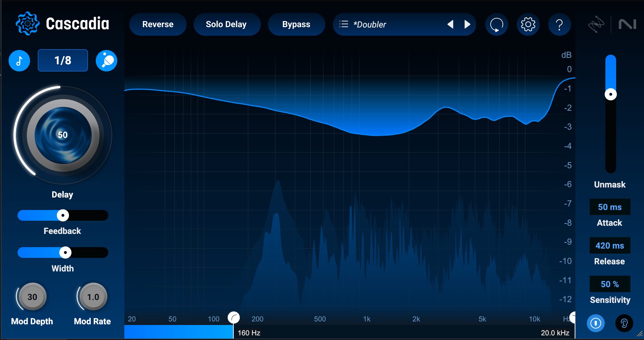644x340 pixels.
Task: Click the large Delay mix knob
Action: [63, 135]
